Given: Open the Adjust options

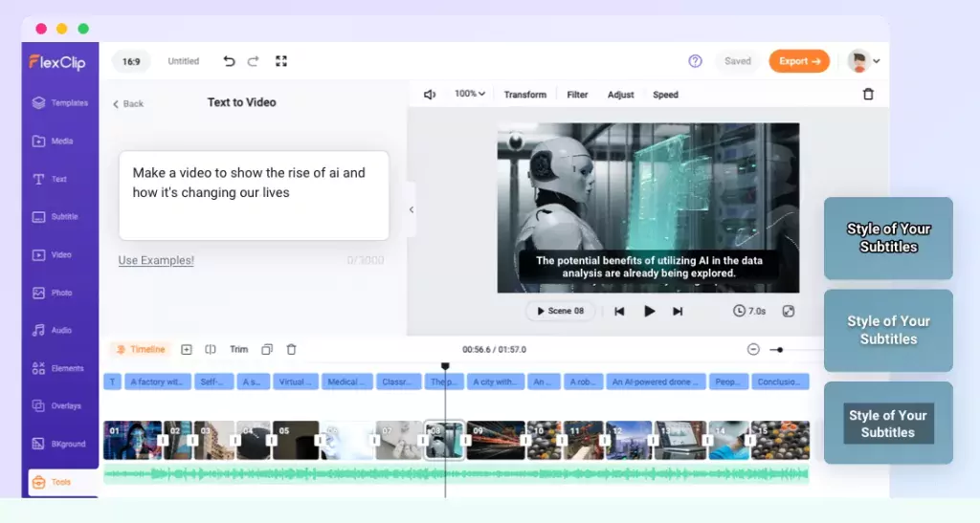Looking at the screenshot, I should [620, 95].
